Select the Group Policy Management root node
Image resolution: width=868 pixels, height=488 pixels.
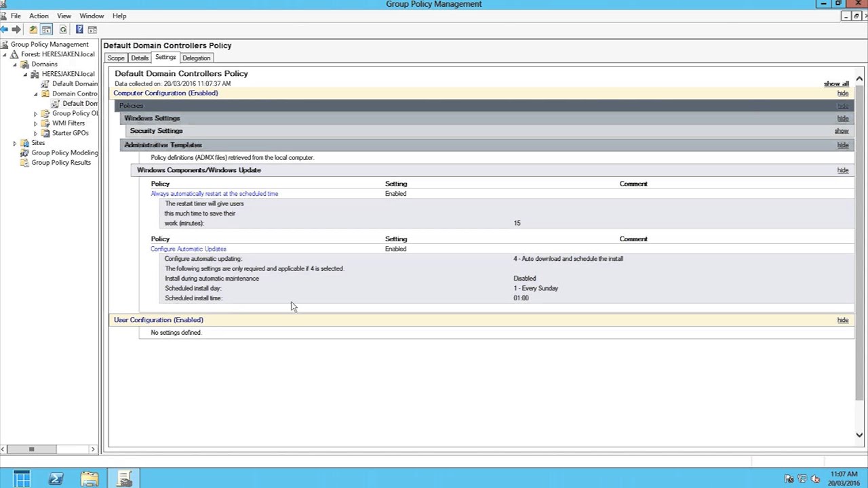pos(50,45)
